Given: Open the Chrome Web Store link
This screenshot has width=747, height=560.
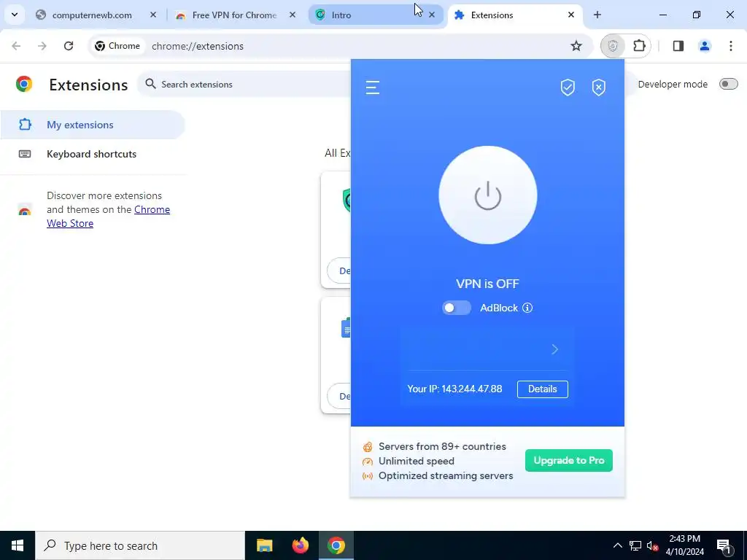Looking at the screenshot, I should click(x=108, y=216).
